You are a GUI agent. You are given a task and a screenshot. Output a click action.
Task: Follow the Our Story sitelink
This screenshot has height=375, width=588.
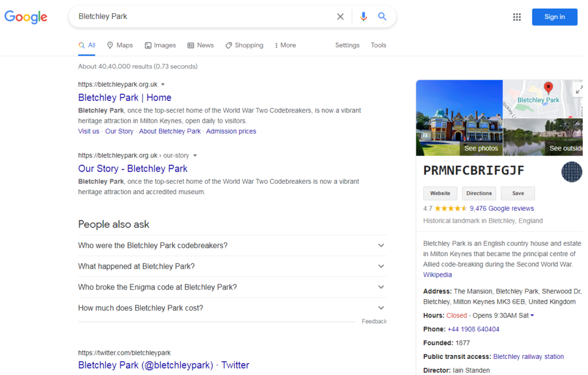coord(119,132)
